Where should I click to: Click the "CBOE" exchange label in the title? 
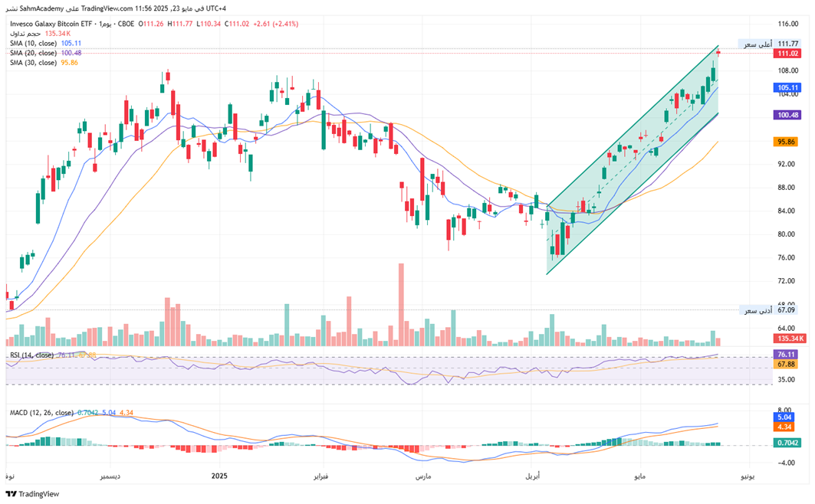[126, 24]
